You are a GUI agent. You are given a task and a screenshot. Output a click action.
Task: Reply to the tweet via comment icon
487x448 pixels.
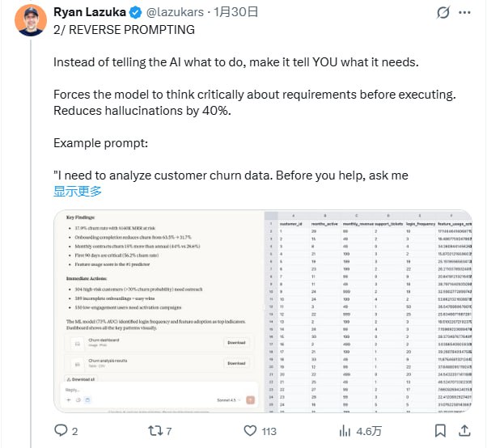click(x=61, y=431)
